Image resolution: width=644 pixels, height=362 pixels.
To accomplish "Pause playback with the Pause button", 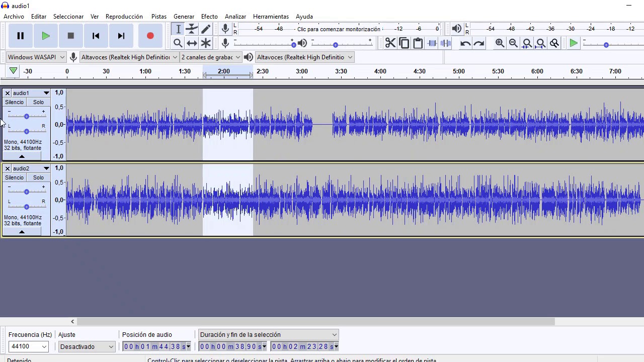I will click(21, 36).
